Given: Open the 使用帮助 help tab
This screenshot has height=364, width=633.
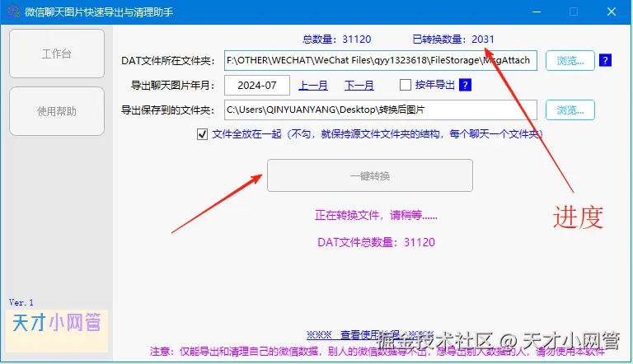Looking at the screenshot, I should point(57,111).
